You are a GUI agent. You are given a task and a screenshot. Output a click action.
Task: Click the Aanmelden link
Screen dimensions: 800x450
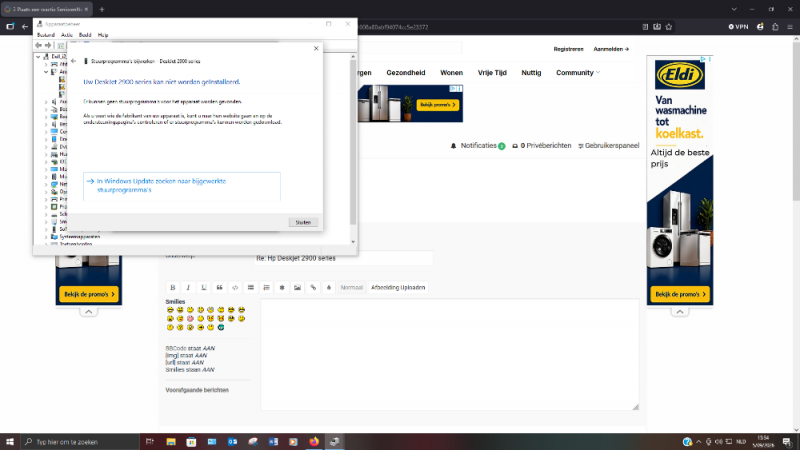click(x=611, y=49)
